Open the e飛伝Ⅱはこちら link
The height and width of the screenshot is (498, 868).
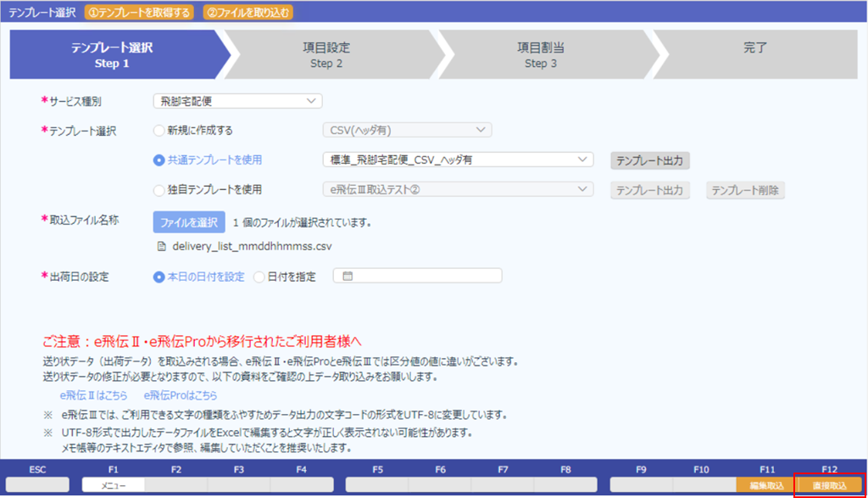click(93, 395)
